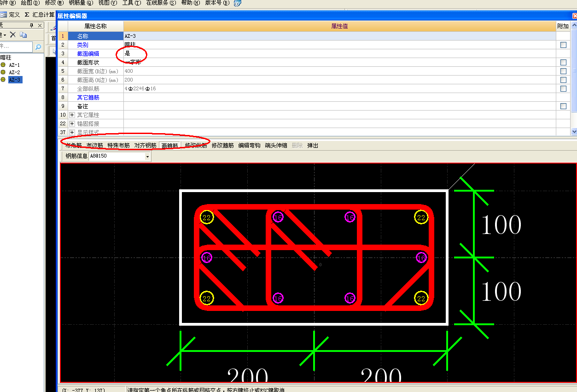Viewport: 577px width, 392px height.
Task: Click the 截面高 value 200
Action: click(340, 80)
